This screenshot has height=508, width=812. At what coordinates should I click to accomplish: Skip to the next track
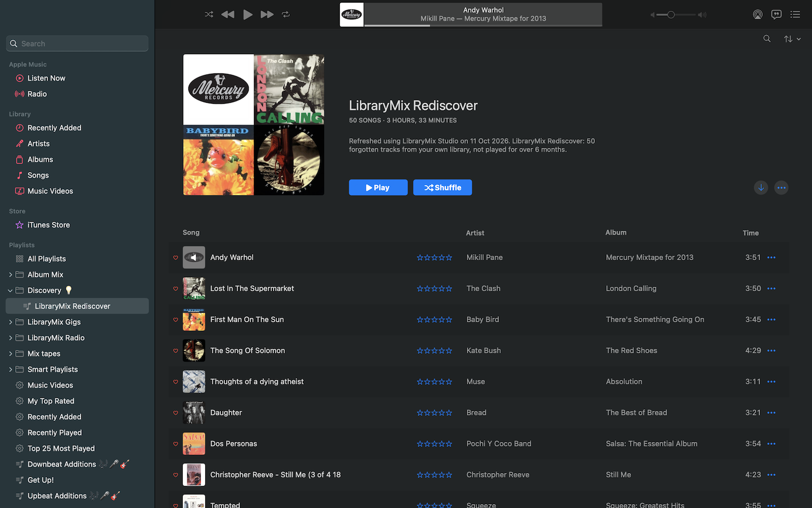point(267,15)
